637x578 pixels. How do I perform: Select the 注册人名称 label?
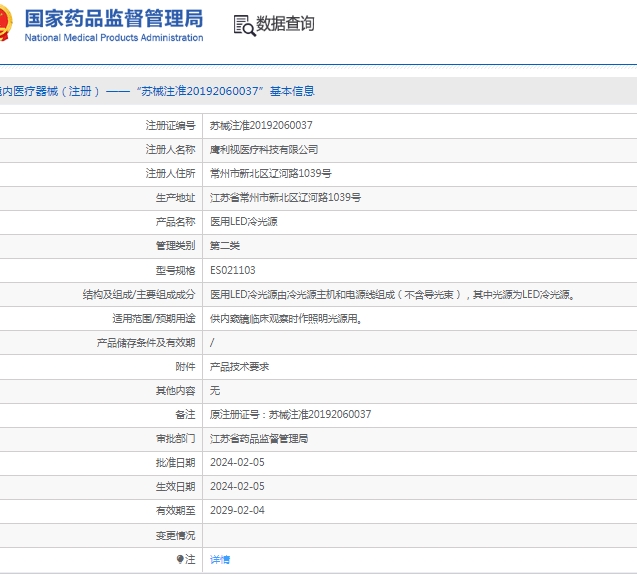tap(171, 149)
